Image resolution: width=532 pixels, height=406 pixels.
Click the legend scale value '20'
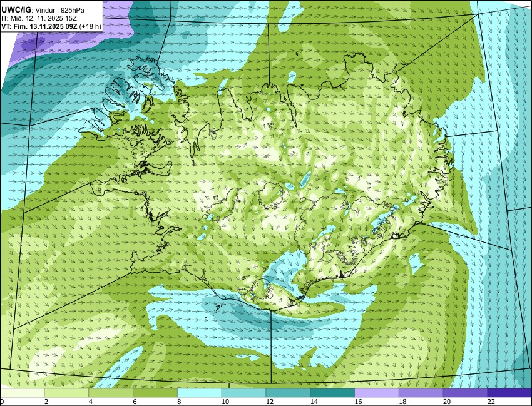[x=447, y=402]
